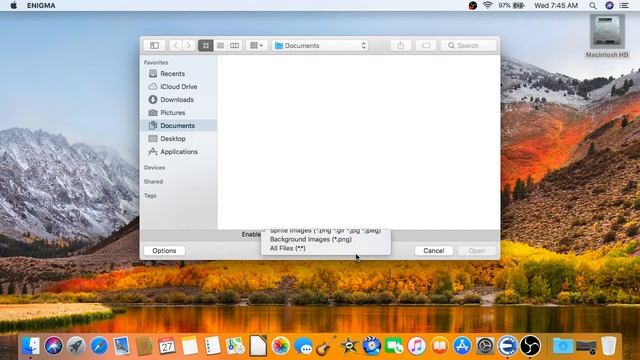The width and height of the screenshot is (640, 360).
Task: Click the date and time in menu bar
Action: (556, 5)
